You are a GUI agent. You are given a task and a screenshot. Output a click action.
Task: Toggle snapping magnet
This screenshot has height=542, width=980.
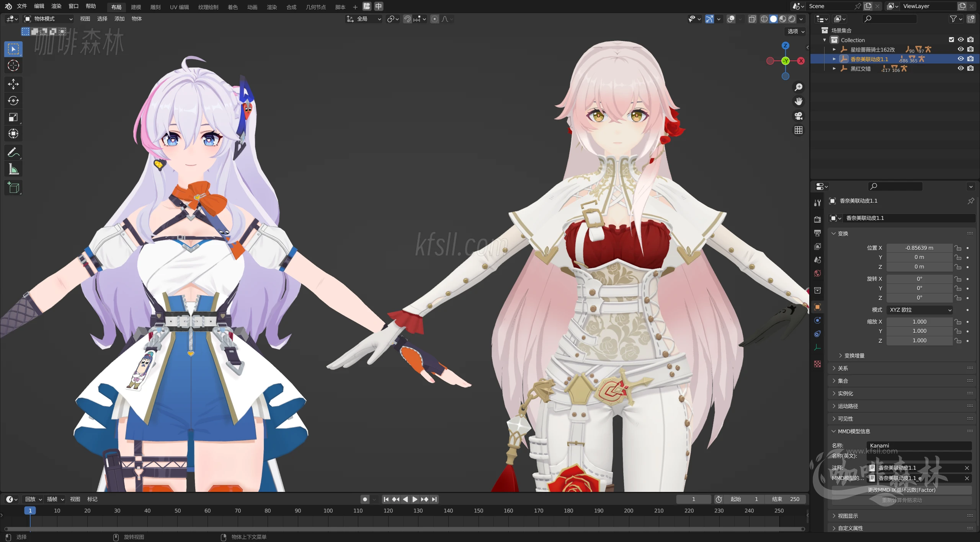point(408,19)
